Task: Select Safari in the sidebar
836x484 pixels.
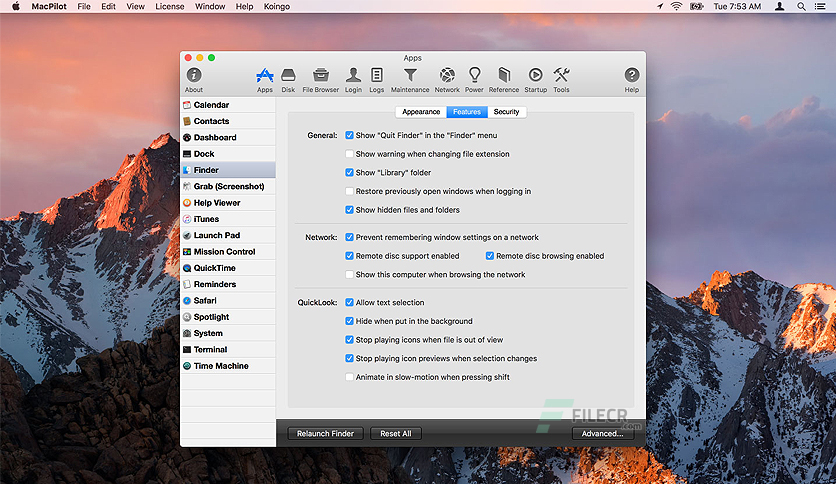Action: 228,301
